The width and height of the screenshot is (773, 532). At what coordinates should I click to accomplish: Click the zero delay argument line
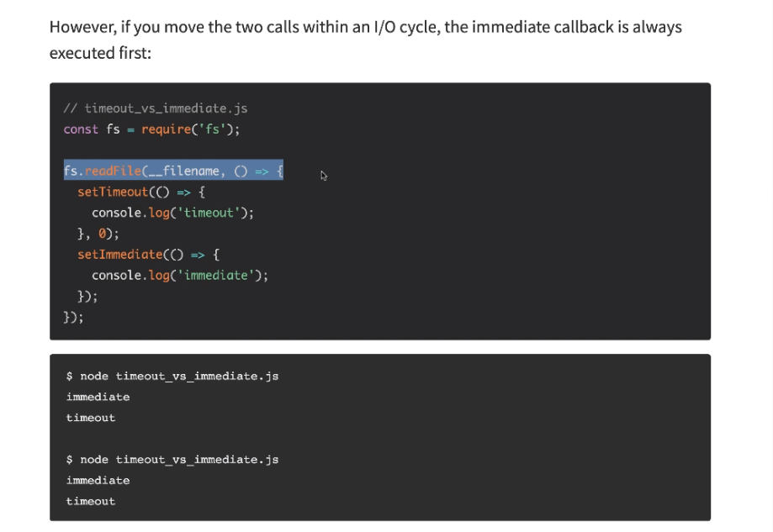98,234
